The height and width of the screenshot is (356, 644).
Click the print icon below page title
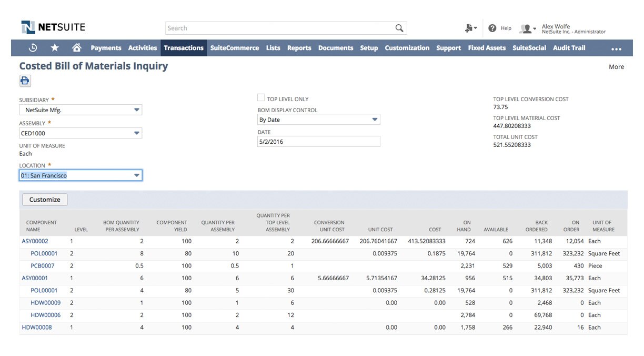point(25,81)
